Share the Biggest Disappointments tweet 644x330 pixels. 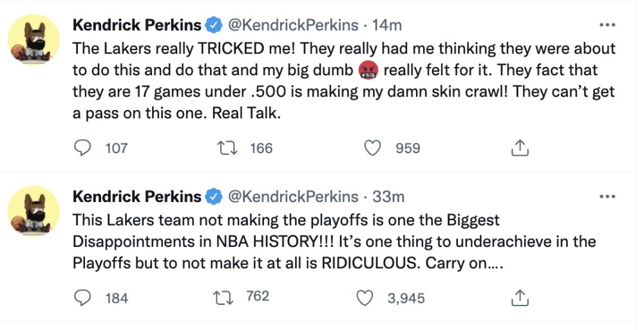(x=520, y=298)
